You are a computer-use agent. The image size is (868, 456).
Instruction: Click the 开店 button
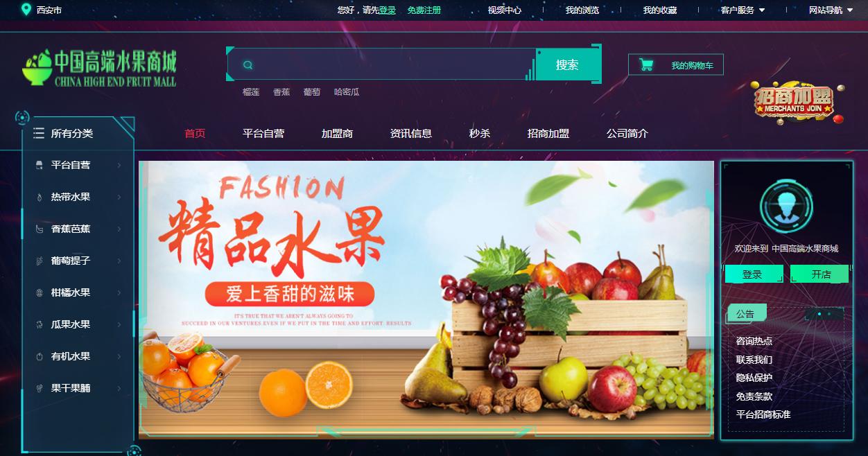point(822,274)
